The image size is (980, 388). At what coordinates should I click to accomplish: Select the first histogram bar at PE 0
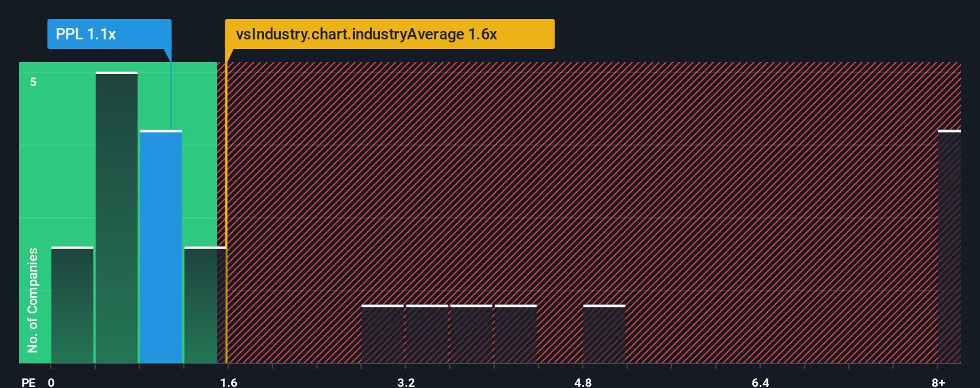click(72, 304)
